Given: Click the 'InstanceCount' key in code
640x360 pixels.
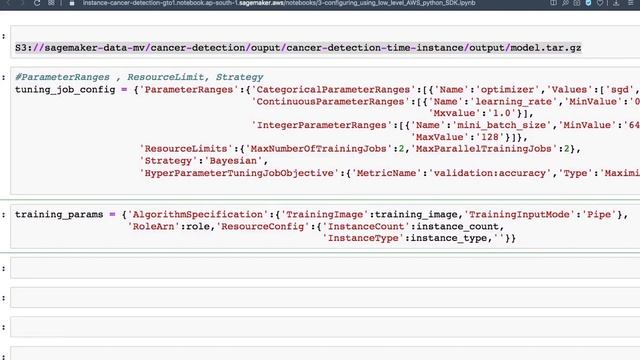Looking at the screenshot, I should (366, 226).
